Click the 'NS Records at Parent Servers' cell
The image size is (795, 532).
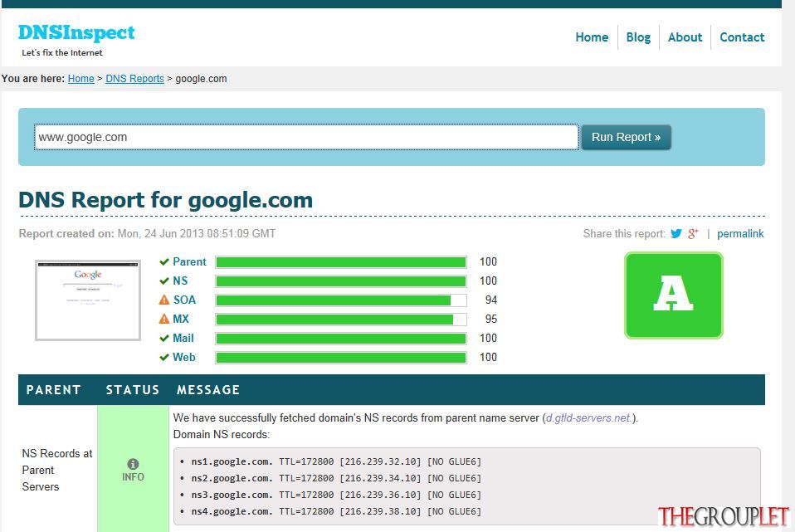(57, 470)
